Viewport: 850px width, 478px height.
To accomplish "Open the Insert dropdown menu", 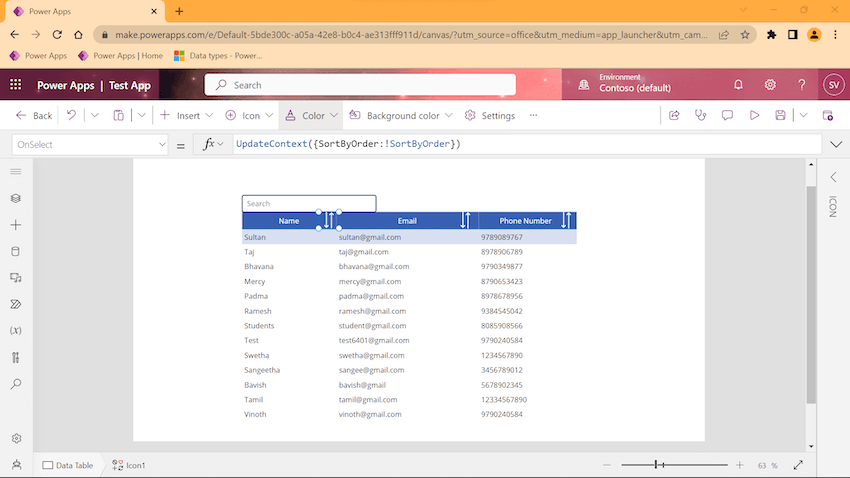I will coord(186,115).
